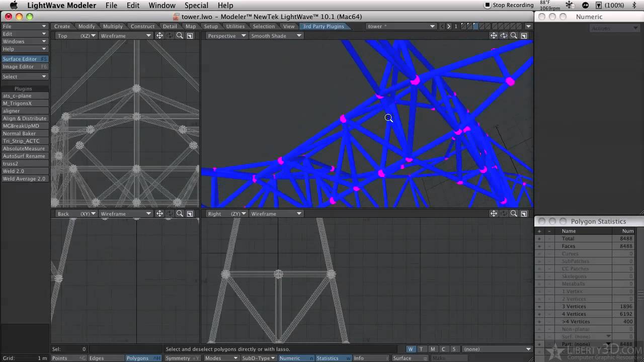This screenshot has width=644, height=362.
Task: Click the Statistics panel button
Action: [334, 358]
